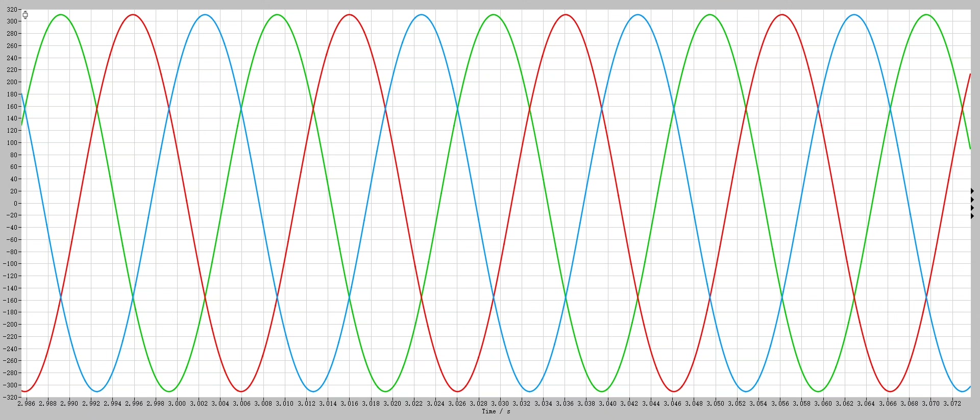
Task: Click the time tick 3.056
Action: (x=780, y=403)
